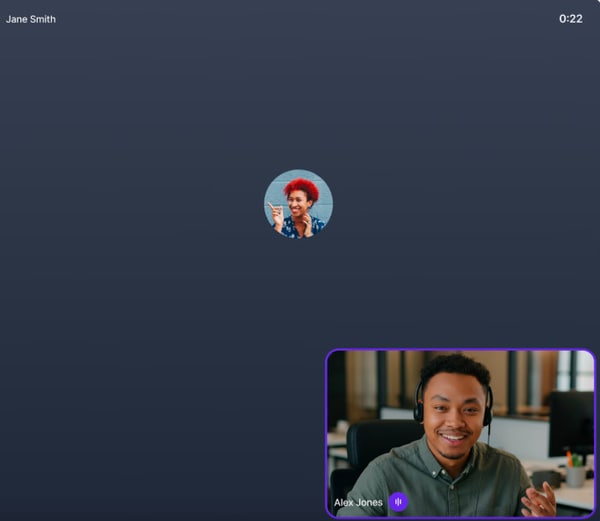Click the top purple border of the video tile
The image size is (600, 521).
460,350
